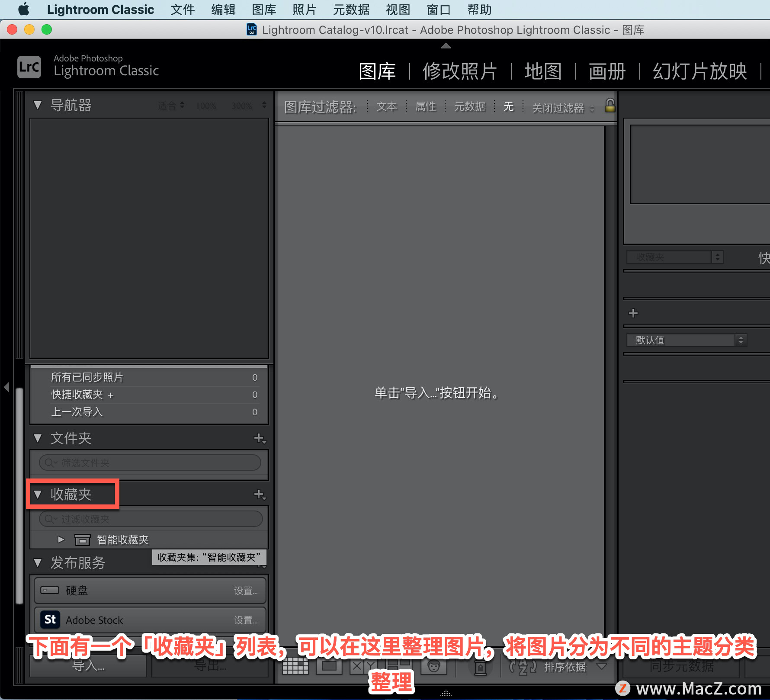Collapse the 收藏夹 panel
This screenshot has height=700, width=770.
[x=38, y=494]
